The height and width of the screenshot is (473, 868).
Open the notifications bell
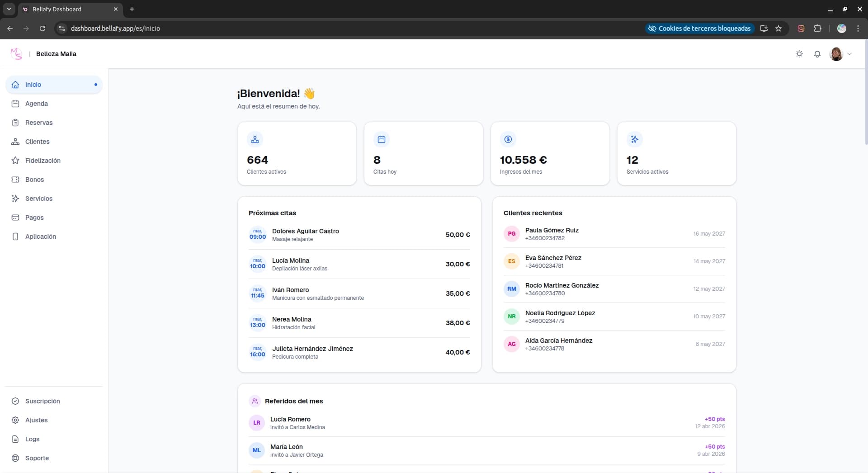click(x=817, y=54)
